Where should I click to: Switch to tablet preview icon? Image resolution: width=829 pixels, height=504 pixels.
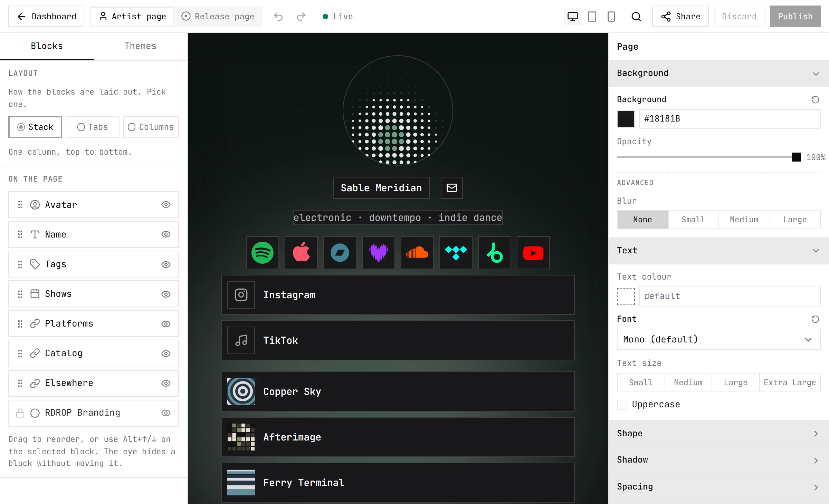[592, 17]
